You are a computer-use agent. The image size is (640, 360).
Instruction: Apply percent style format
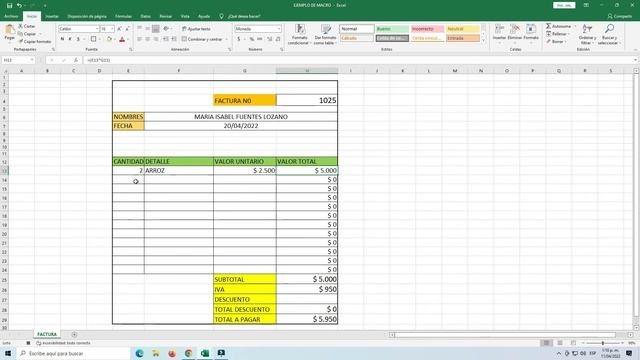tap(252, 39)
